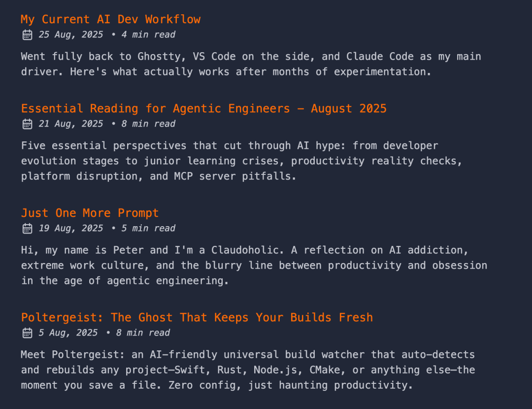Screen dimensions: 532x409
Task: Click the "Meet Poltergeist" summary paragraph
Action: (x=248, y=370)
